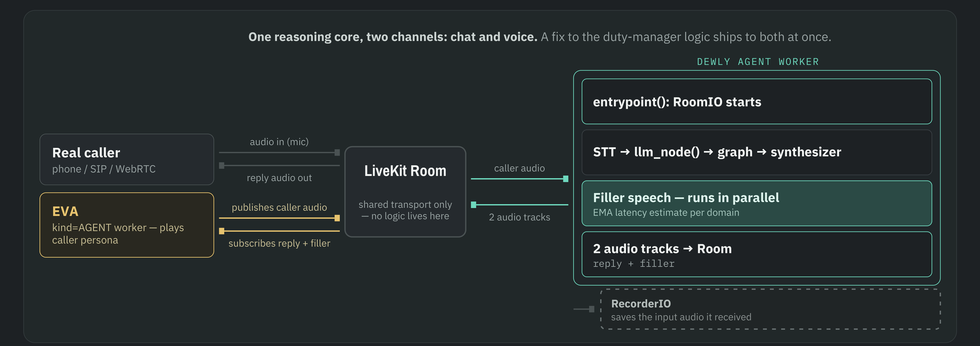Click the Filler speech runs in parallel block

pos(756,203)
